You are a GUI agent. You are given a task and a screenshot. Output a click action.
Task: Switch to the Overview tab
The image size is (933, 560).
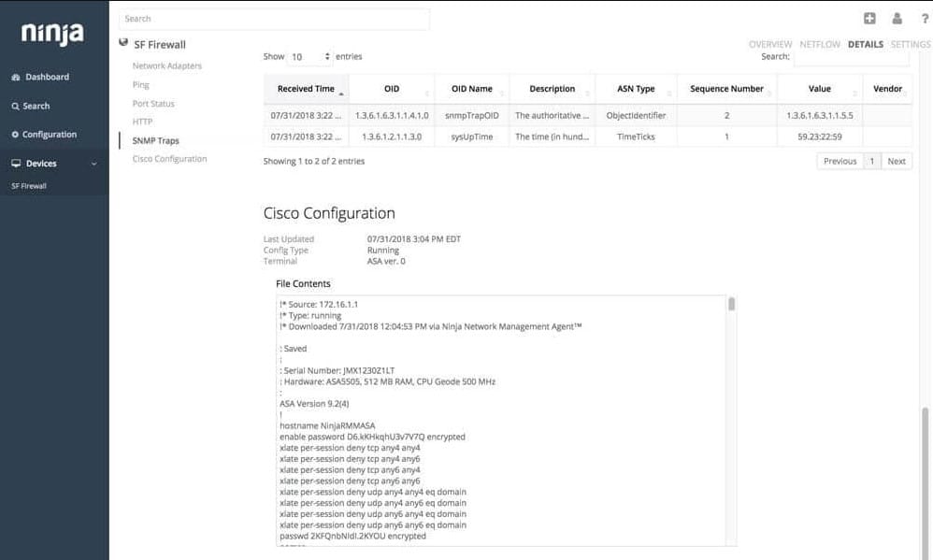pos(770,44)
